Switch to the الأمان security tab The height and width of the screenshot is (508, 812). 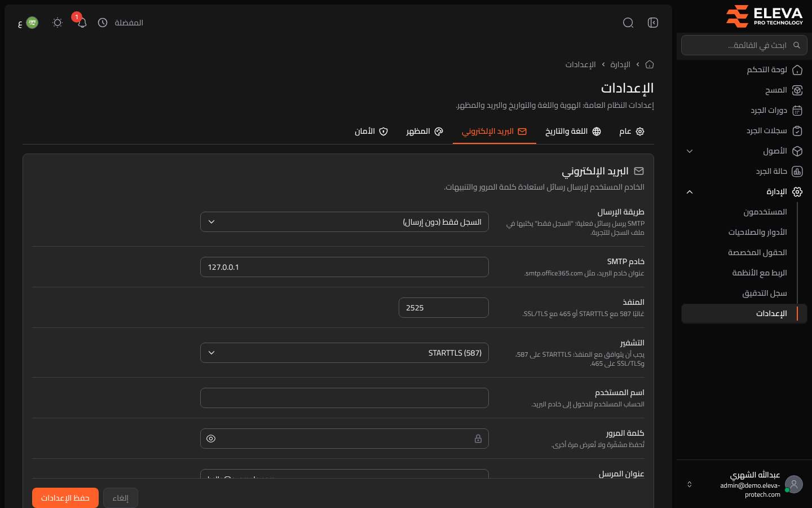point(371,132)
